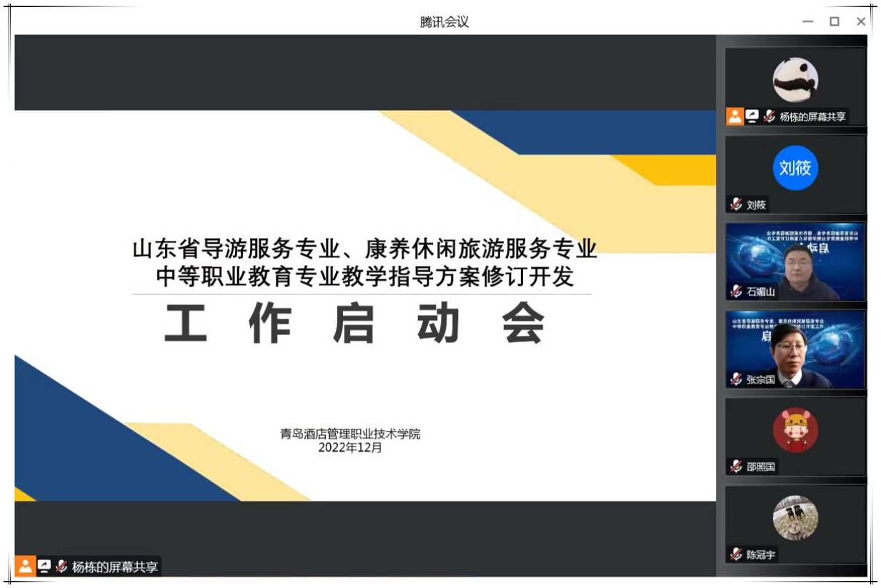The width and height of the screenshot is (881, 588).
Task: Click the orange host icon on the panda tile
Action: [735, 116]
